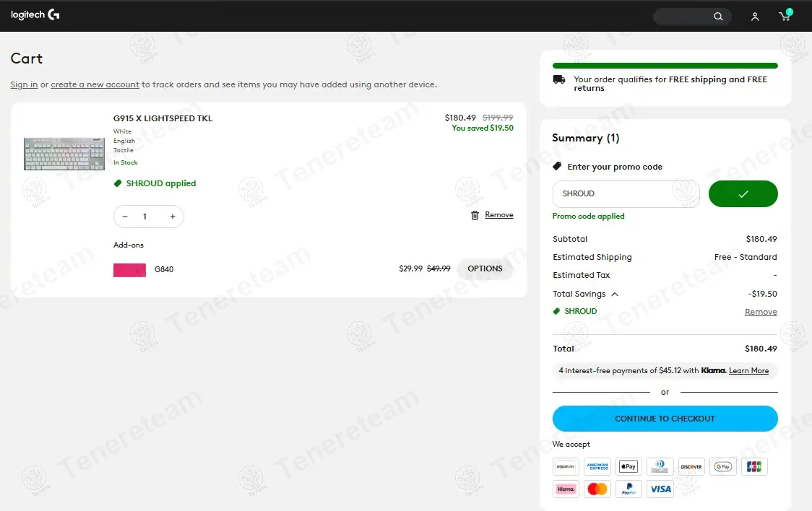This screenshot has width=812, height=511.
Task: Increase quantity with plus button
Action: 173,217
